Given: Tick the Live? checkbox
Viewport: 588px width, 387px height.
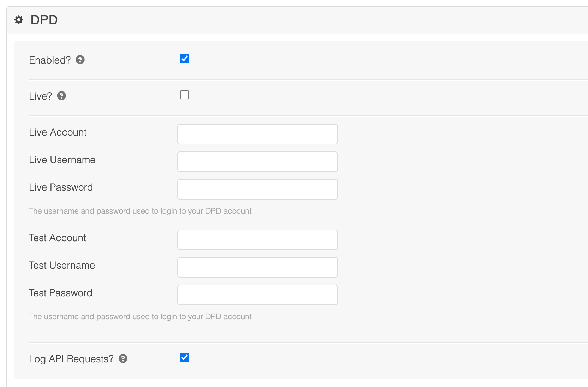Looking at the screenshot, I should [x=185, y=95].
